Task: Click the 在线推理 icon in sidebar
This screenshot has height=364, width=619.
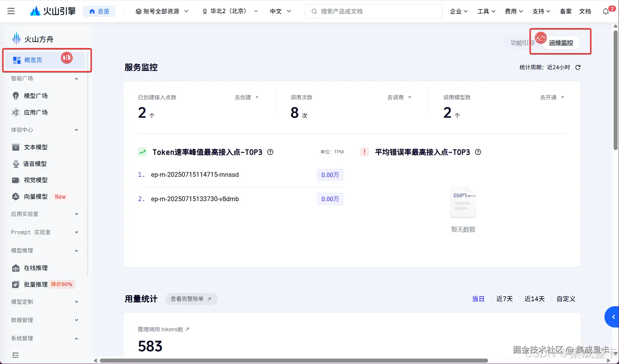Action: (x=16, y=268)
